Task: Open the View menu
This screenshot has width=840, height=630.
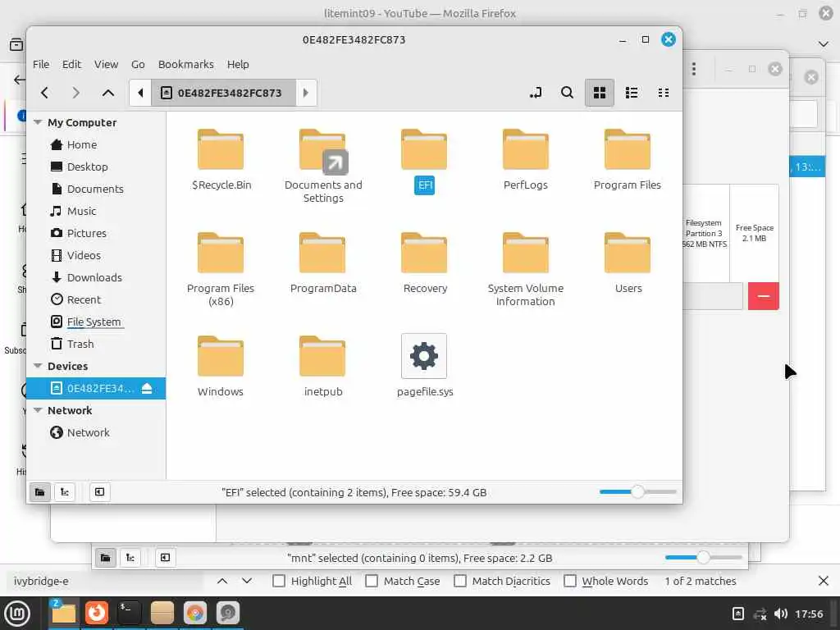Action: [x=106, y=64]
